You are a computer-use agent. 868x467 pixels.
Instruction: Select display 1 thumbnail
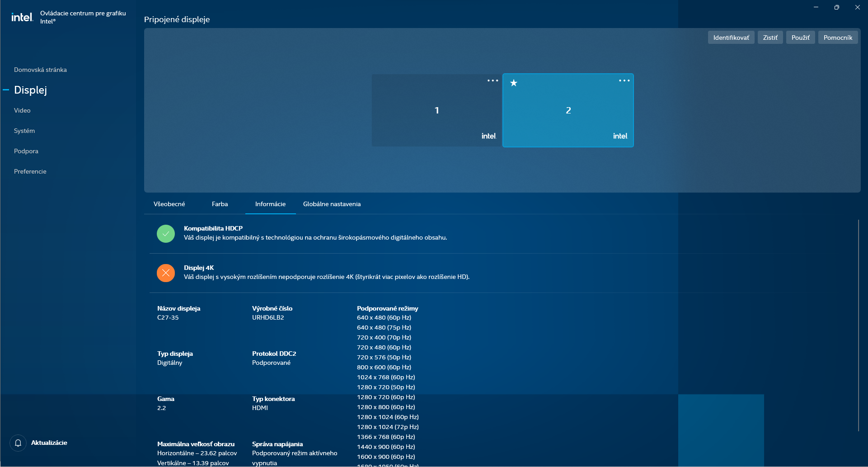click(x=436, y=110)
